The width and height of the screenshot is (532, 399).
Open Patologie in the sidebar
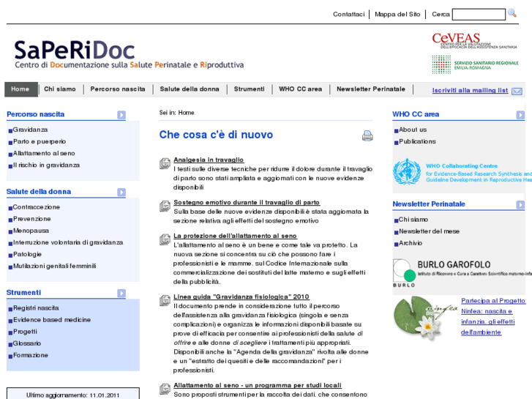click(27, 254)
